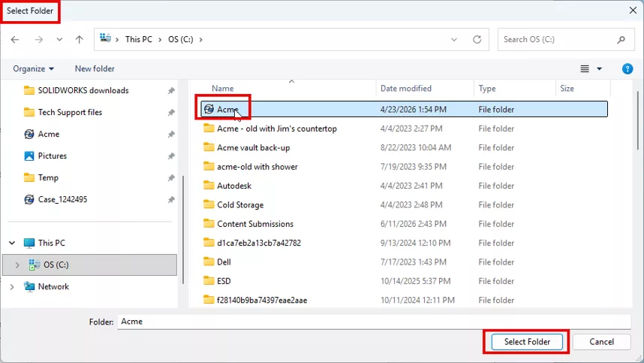Sort by Type column header
This screenshot has height=363, width=644.
(487, 89)
